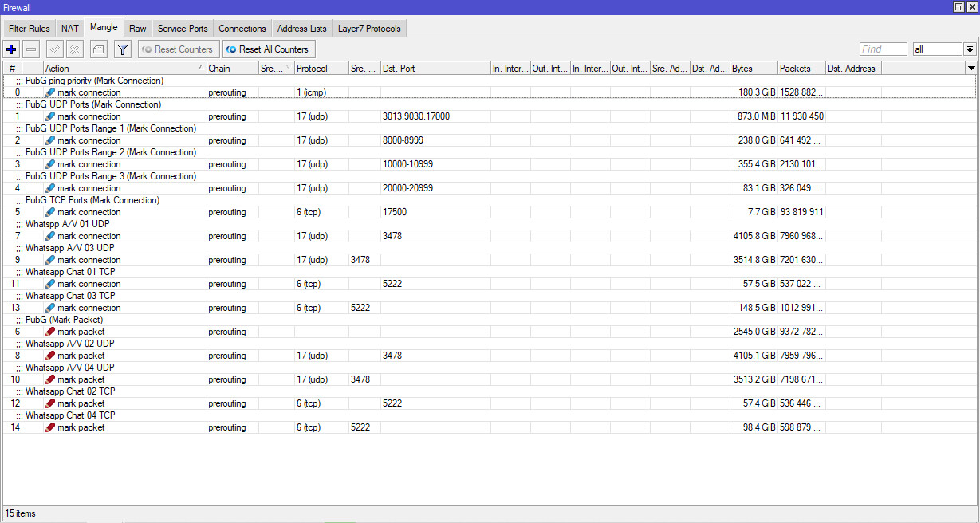Focus the Find search field
The image size is (980, 523).
pyautogui.click(x=884, y=49)
